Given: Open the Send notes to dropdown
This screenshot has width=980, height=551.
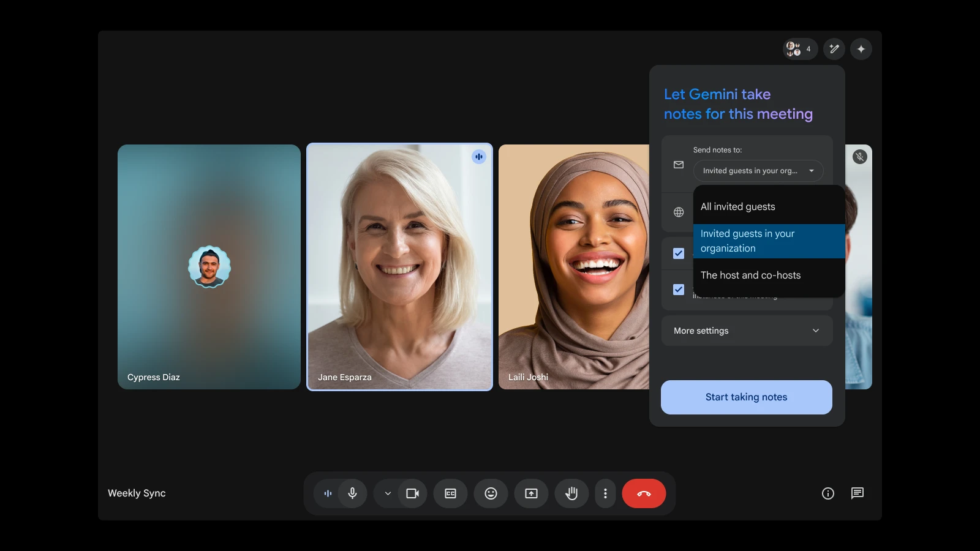Looking at the screenshot, I should point(758,171).
